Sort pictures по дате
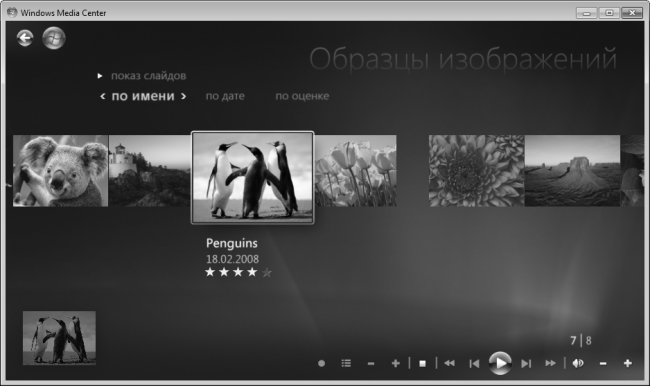 (225, 96)
